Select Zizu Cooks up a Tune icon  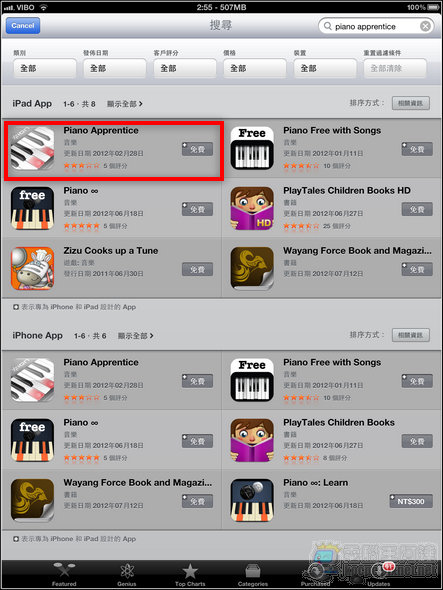pos(32,269)
